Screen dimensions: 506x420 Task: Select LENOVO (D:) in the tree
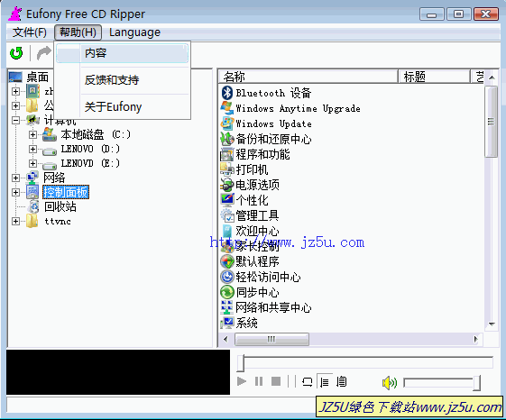[x=90, y=149]
